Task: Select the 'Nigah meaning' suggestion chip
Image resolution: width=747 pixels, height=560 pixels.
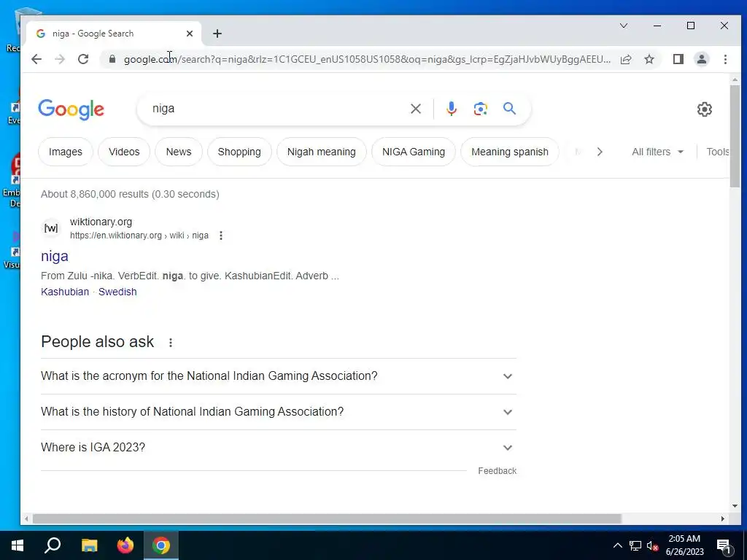Action: click(321, 152)
